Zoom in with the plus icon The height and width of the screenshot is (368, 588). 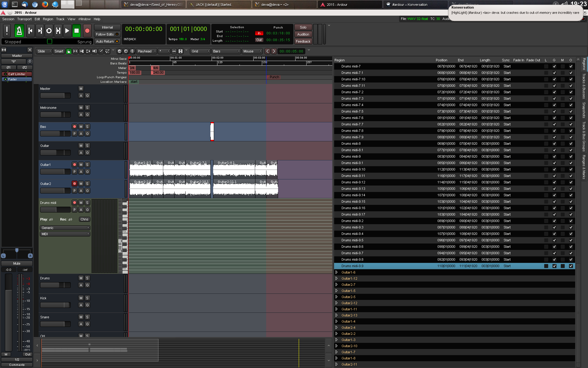126,51
